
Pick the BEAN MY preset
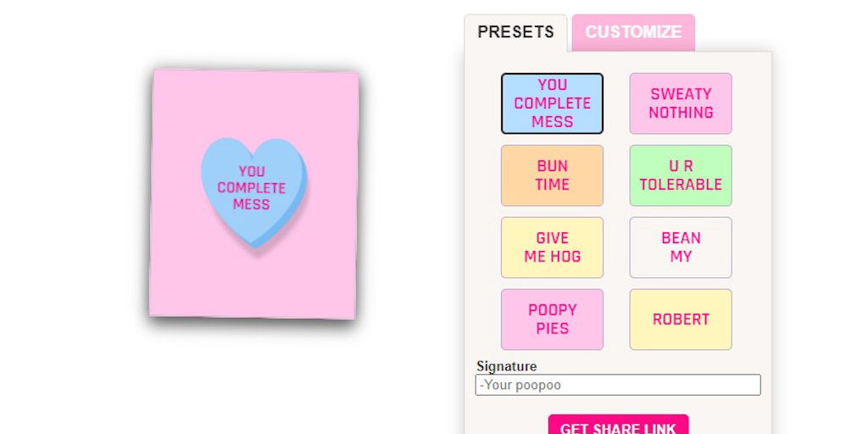point(681,248)
